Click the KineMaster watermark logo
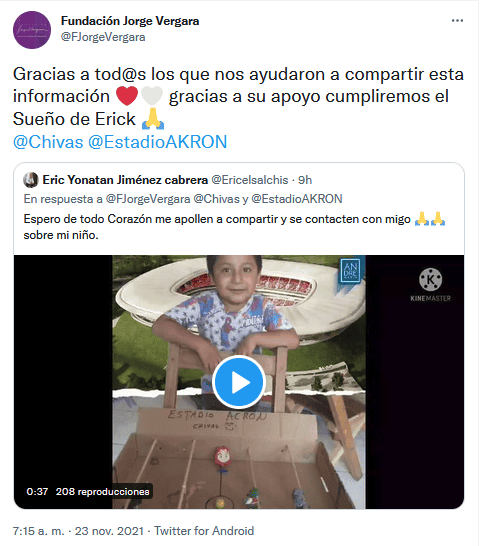The height and width of the screenshot is (546, 488). coord(431,285)
